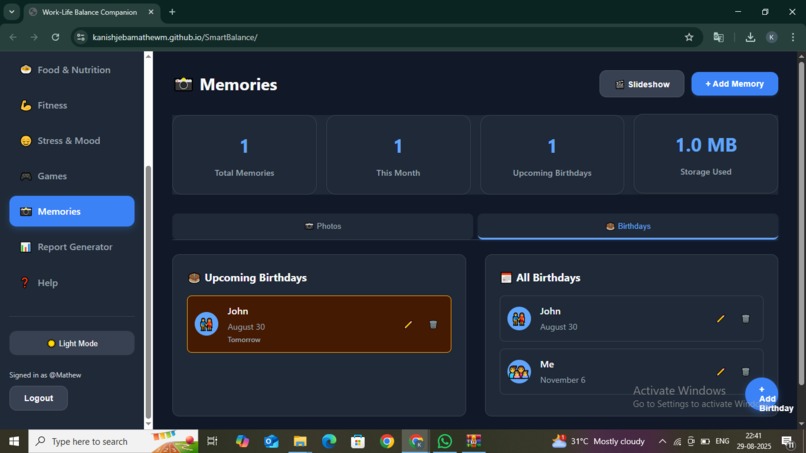Click the Logout button
The height and width of the screenshot is (453, 806).
(x=39, y=398)
